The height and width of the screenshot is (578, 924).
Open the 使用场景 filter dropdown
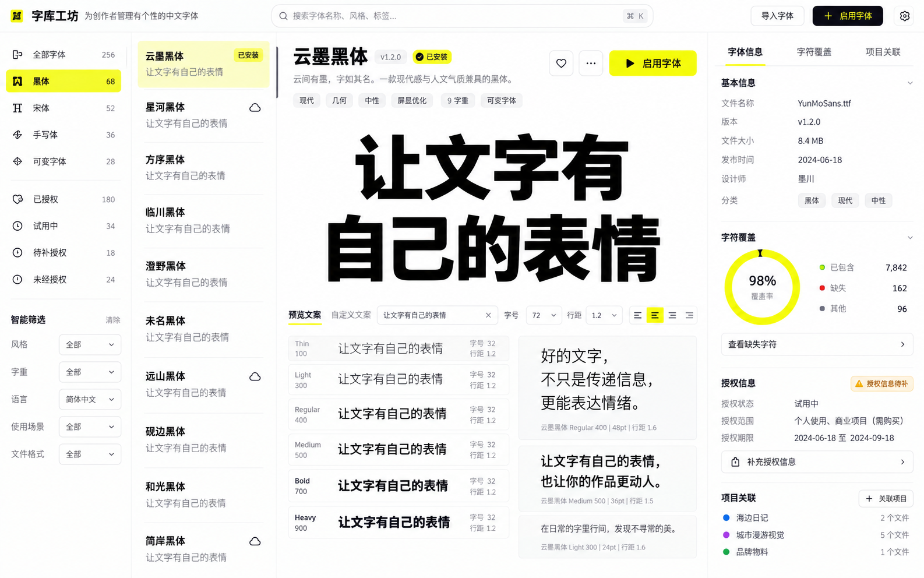coord(90,427)
